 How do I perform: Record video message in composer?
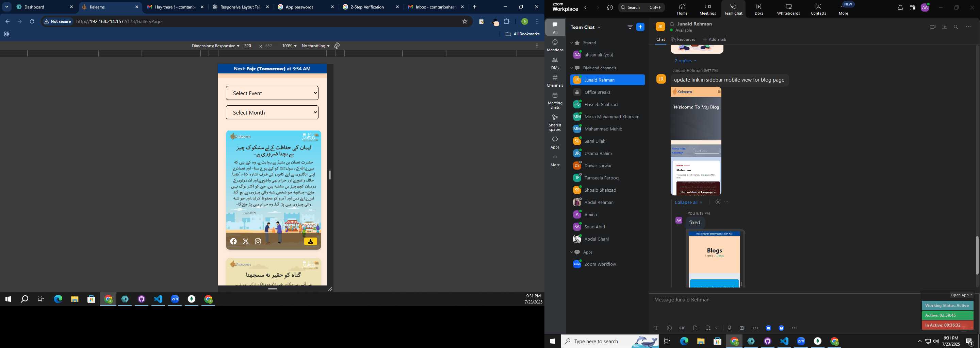pyautogui.click(x=742, y=328)
